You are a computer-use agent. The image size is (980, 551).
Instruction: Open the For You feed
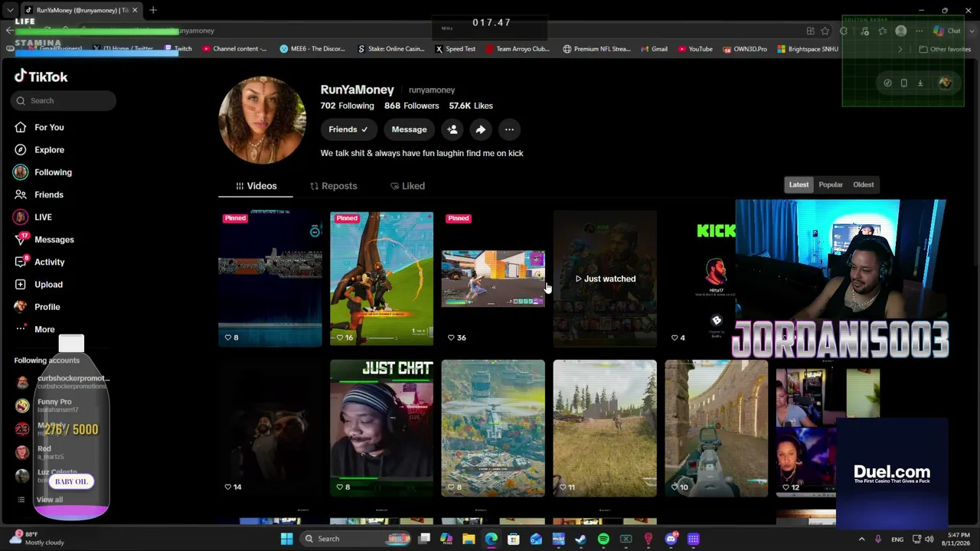pos(49,127)
